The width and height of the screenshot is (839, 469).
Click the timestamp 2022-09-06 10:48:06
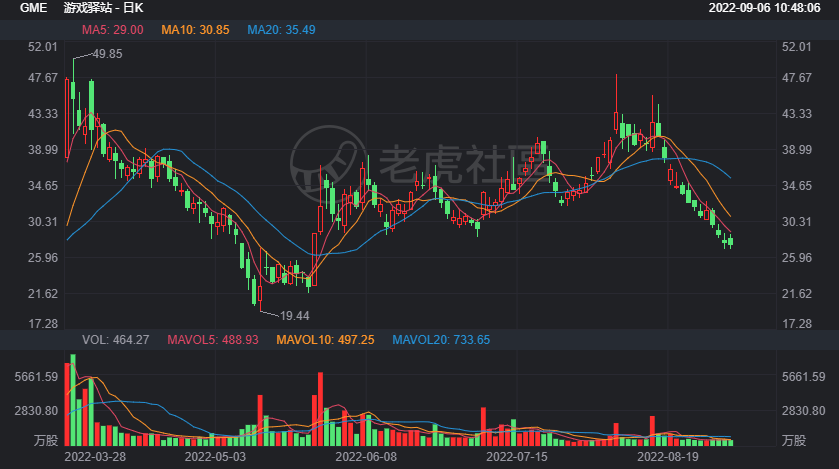[765, 8]
